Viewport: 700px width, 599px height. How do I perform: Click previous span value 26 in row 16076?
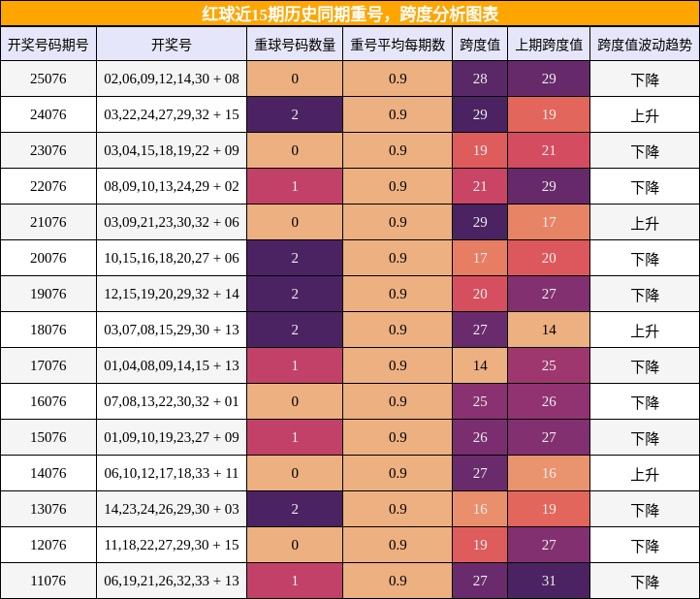click(x=549, y=401)
